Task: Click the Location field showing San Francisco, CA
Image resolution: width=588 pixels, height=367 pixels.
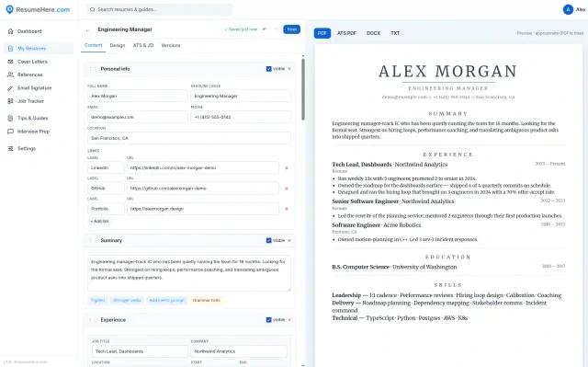Action: (189, 138)
